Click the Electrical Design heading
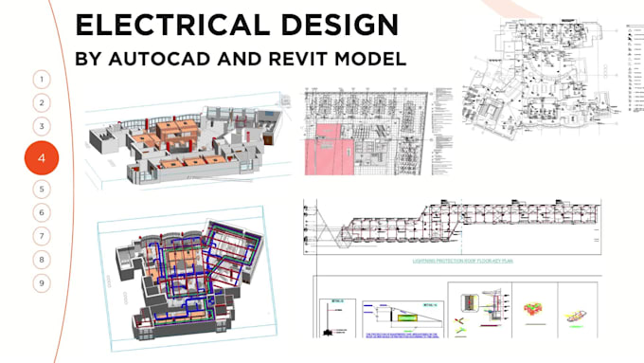The width and height of the screenshot is (644, 363). 237,25
